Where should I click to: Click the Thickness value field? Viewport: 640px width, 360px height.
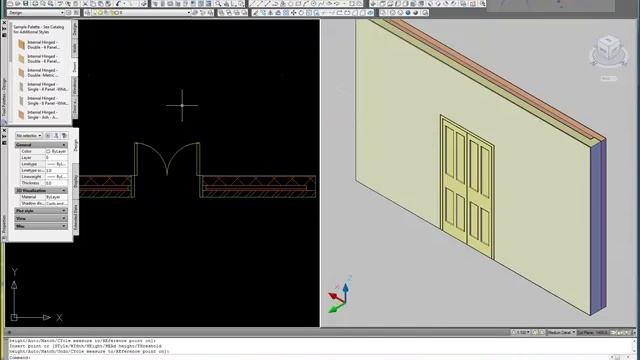56,183
